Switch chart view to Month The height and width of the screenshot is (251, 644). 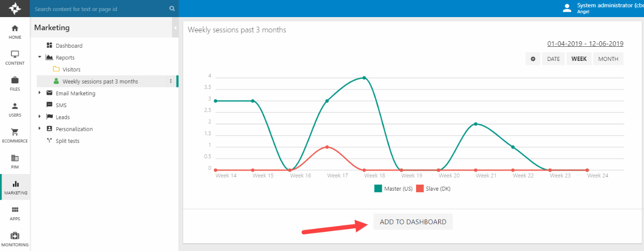click(608, 59)
